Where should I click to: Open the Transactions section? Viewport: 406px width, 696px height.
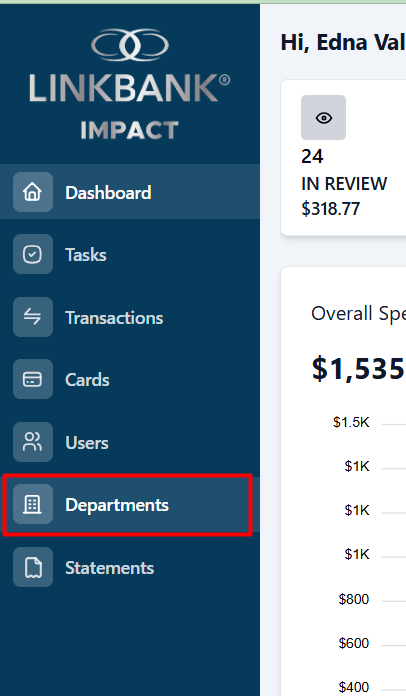pyautogui.click(x=130, y=317)
